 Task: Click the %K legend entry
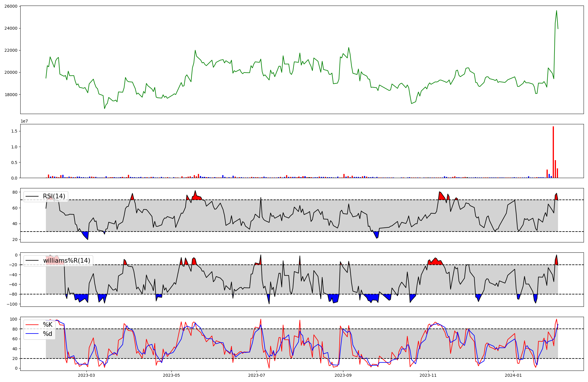coord(48,325)
